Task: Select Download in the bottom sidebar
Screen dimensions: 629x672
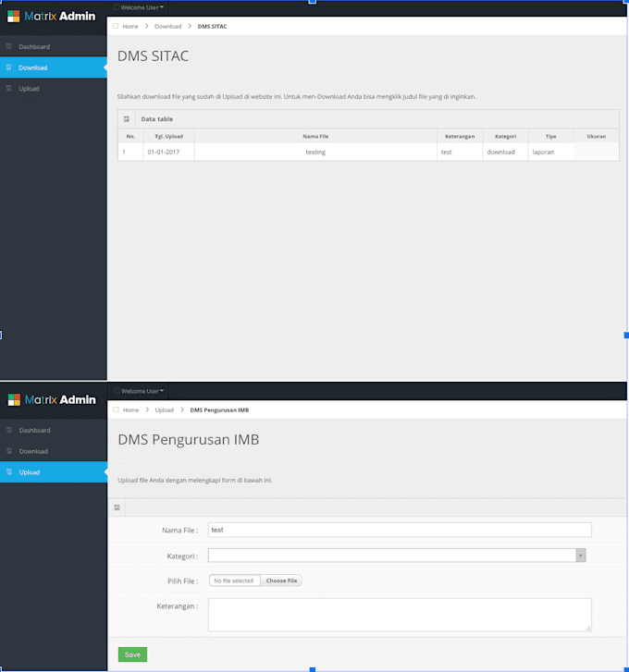Action: point(54,451)
